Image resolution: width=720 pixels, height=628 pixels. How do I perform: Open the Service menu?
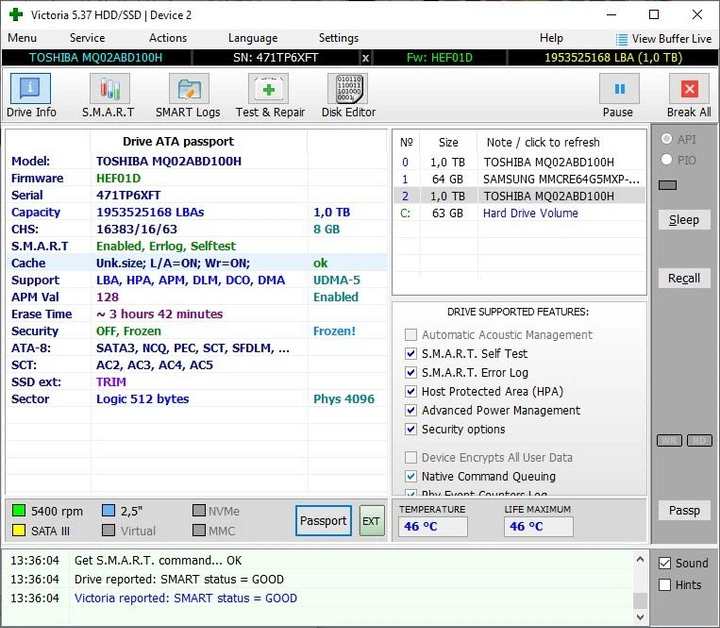87,38
